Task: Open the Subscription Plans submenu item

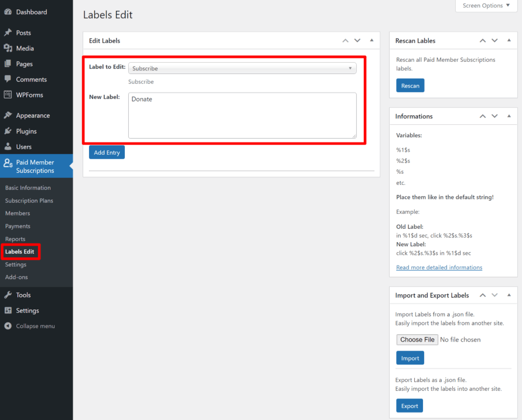Action: pyautogui.click(x=29, y=201)
